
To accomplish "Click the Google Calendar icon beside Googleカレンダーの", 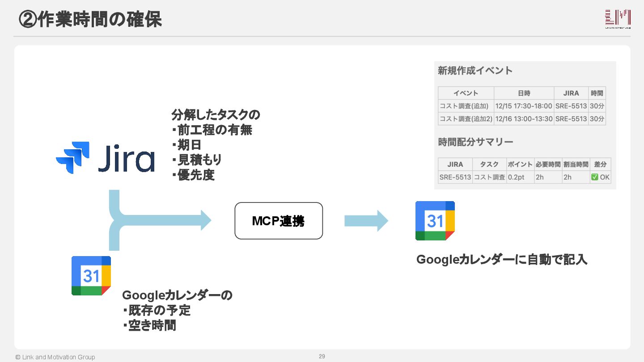I will [91, 276].
